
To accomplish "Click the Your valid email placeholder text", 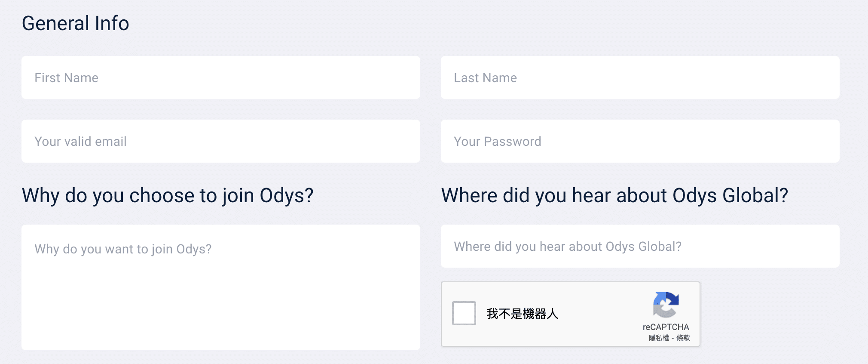I will click(x=81, y=142).
